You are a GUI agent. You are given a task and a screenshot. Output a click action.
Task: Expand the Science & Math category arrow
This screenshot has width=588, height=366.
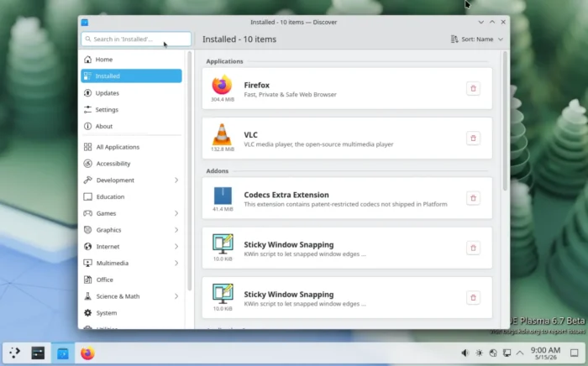(x=176, y=296)
